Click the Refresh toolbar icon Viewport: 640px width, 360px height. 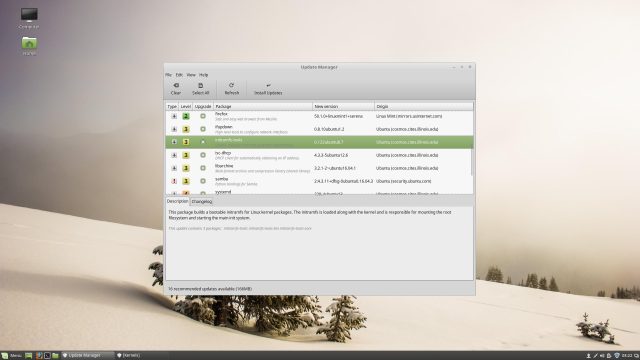231,85
